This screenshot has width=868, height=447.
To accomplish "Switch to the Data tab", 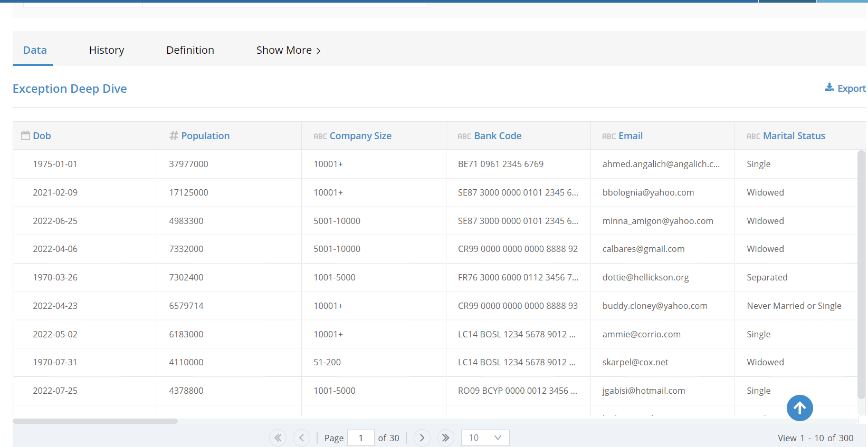I will click(x=35, y=50).
